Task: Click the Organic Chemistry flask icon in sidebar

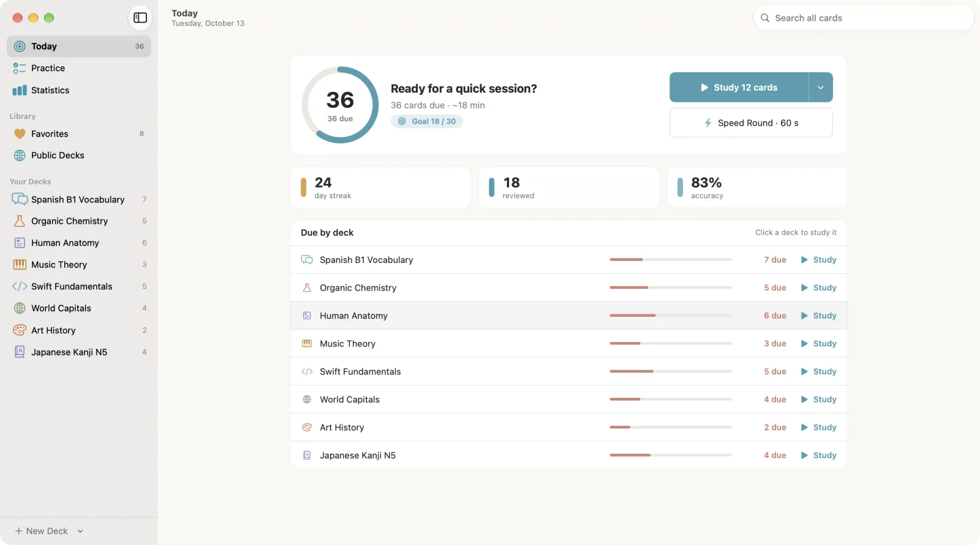Action: coord(20,221)
